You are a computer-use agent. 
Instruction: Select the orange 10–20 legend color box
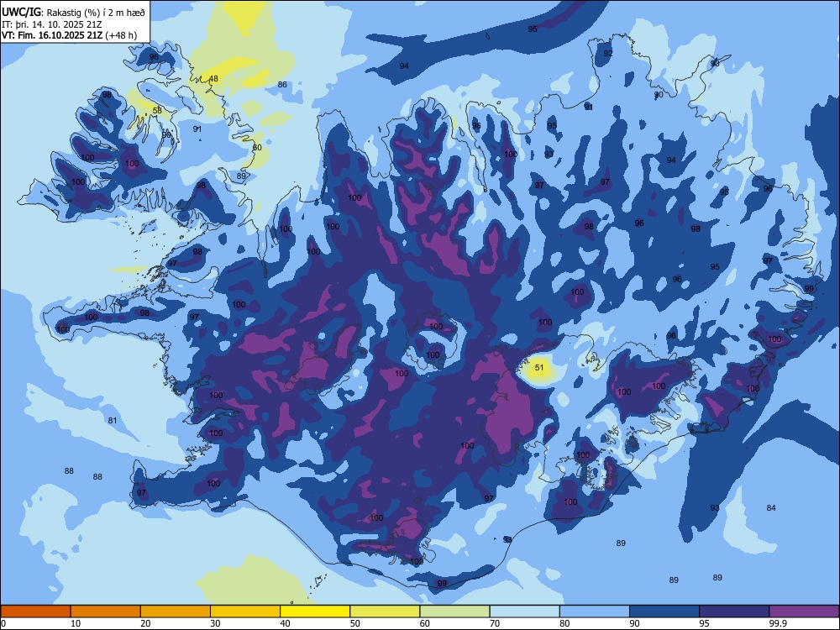tap(106, 612)
